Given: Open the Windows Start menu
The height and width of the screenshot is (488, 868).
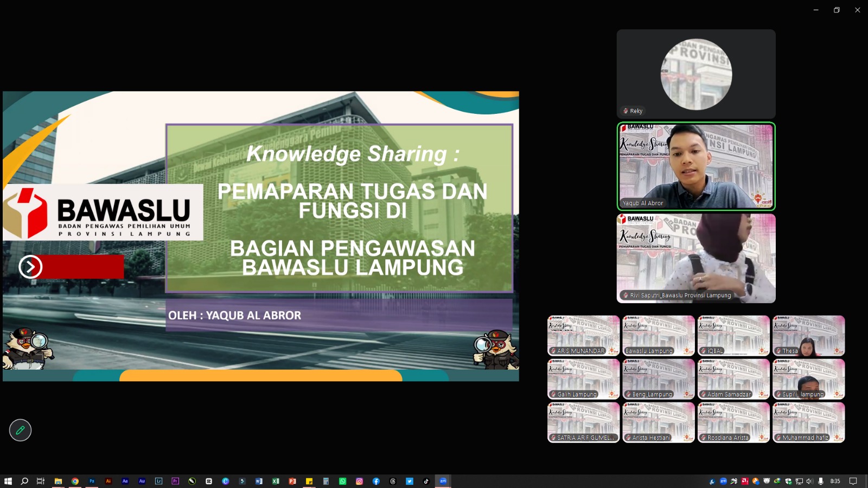Looking at the screenshot, I should tap(8, 481).
